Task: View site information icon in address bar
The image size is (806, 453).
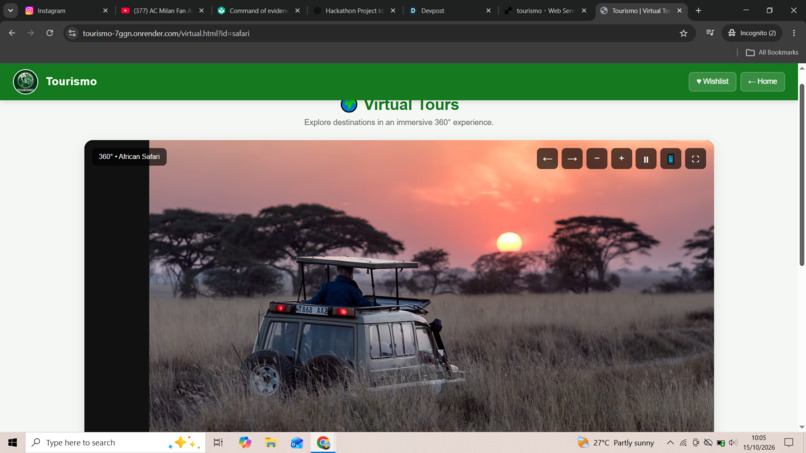Action: pyautogui.click(x=72, y=33)
